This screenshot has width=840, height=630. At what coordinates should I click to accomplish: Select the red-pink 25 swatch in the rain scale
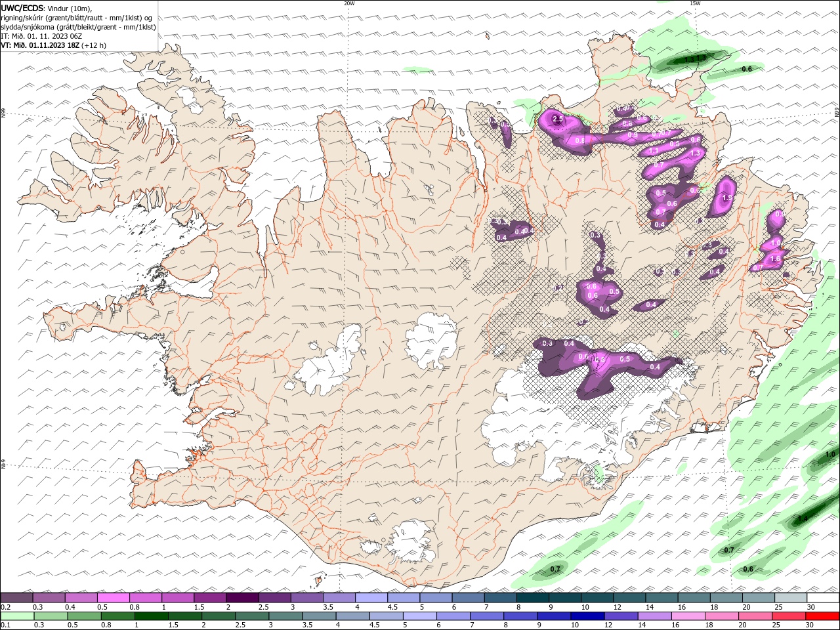click(789, 616)
